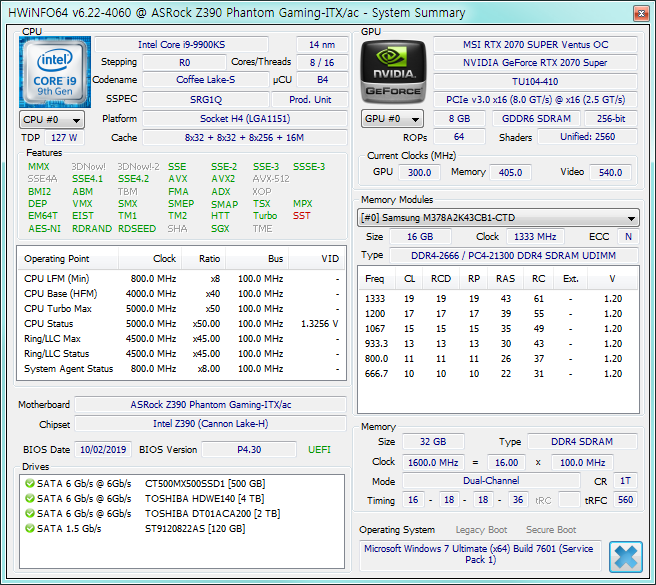The image size is (656, 585).
Task: Click the Dual-Channel mode field
Action: click(491, 481)
